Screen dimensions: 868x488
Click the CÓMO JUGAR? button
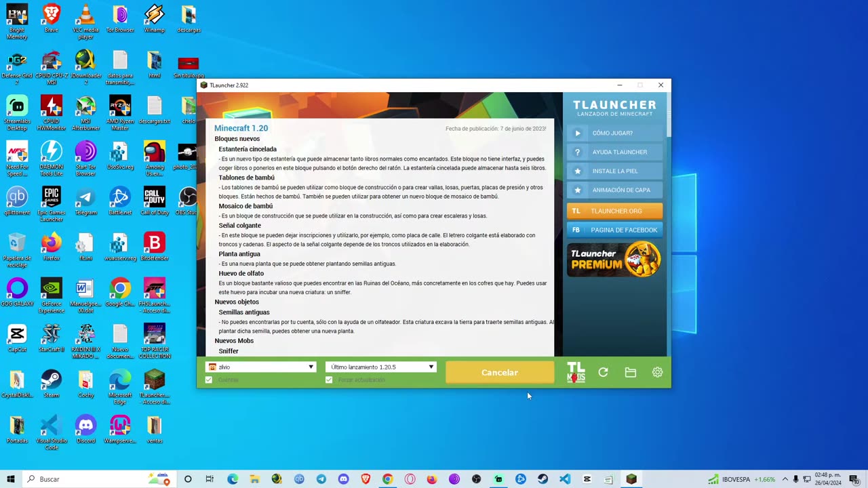614,133
